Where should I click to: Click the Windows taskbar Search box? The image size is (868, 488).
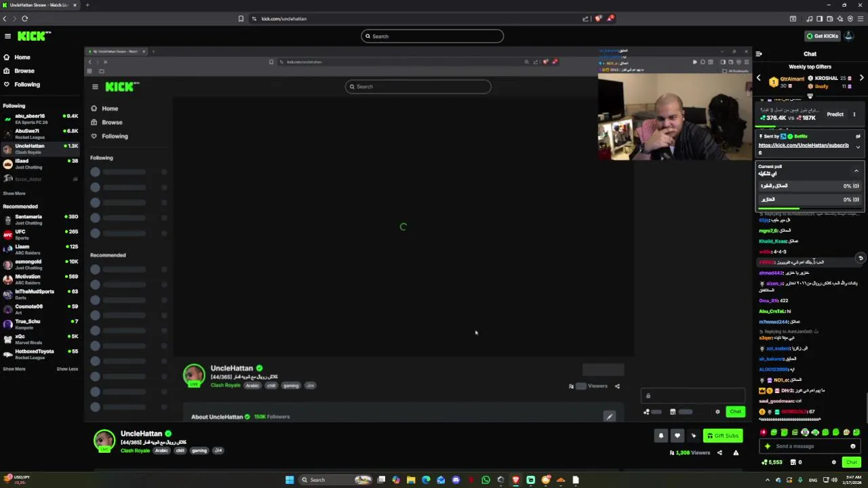[336, 480]
